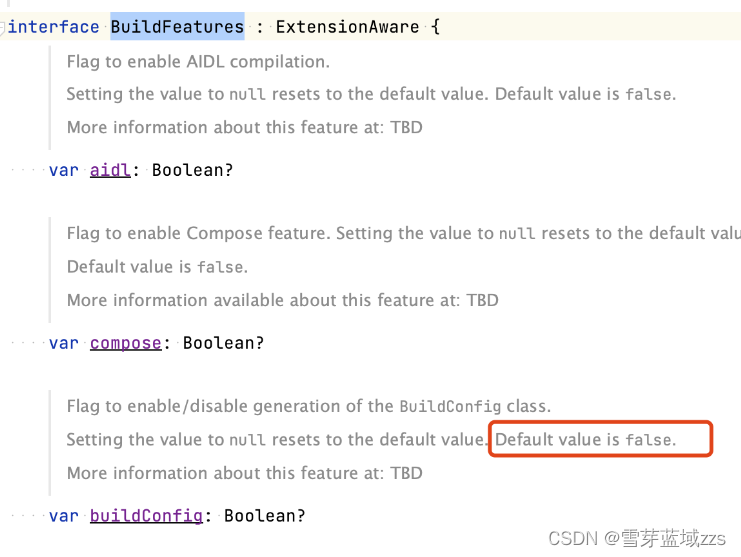Click the ExtensionAware supertype name
Screen dimensions: 741x557
click(347, 26)
